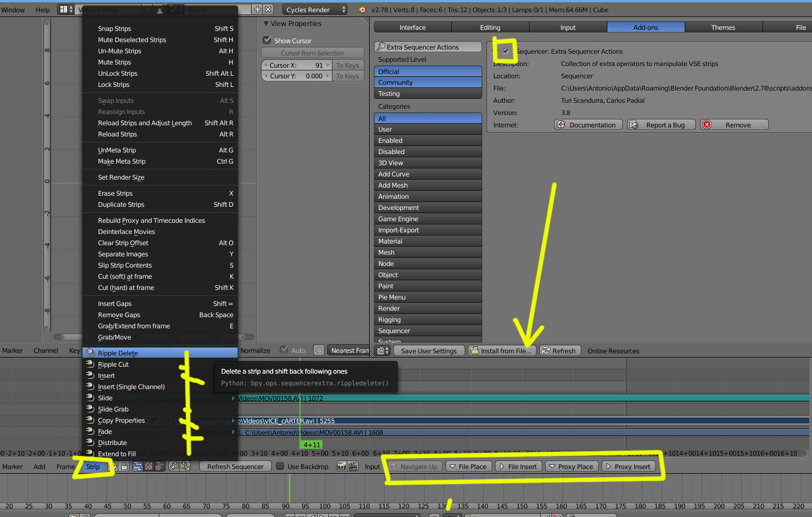Expand the Slide submenu arrow

pyautogui.click(x=233, y=398)
